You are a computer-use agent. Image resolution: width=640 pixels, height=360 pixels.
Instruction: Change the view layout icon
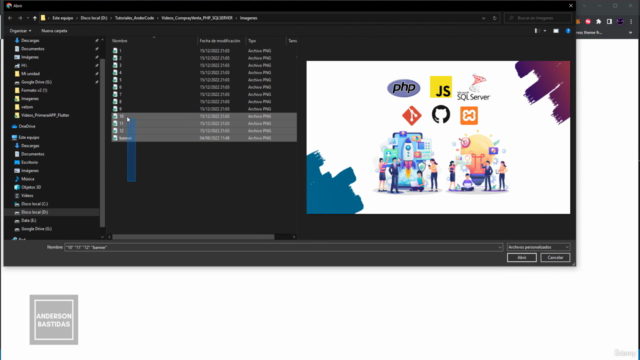pos(537,31)
